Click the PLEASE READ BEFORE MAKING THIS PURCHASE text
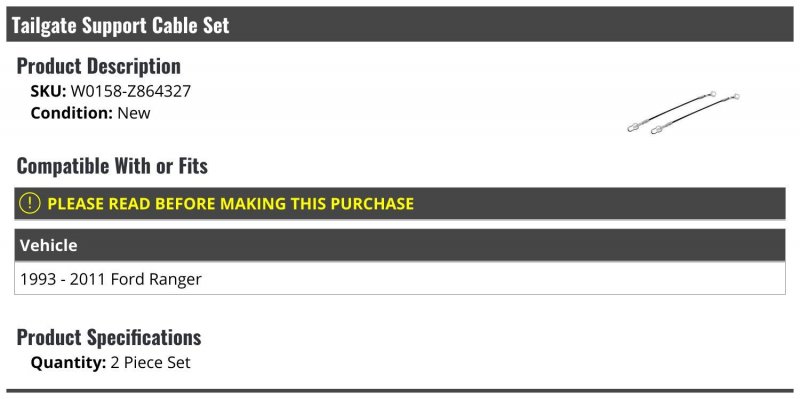 tap(231, 204)
